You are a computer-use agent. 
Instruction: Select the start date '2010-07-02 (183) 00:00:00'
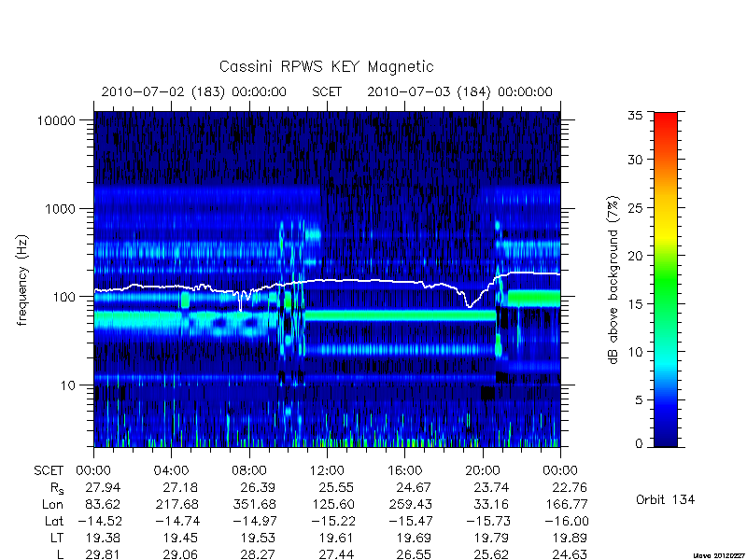point(194,91)
